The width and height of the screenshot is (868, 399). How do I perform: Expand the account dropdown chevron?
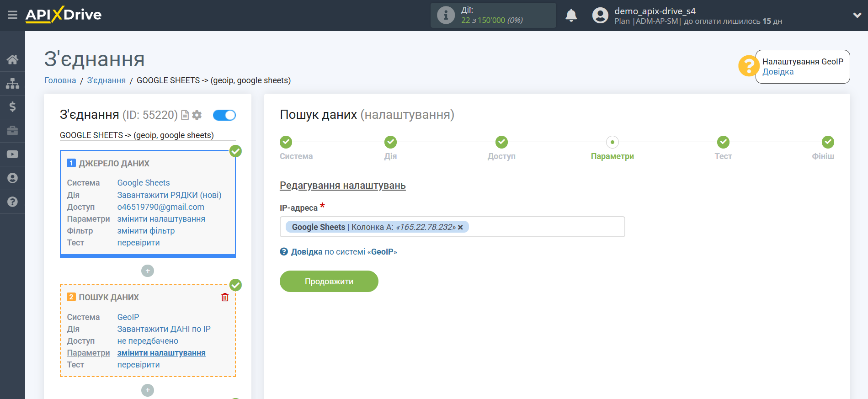[857, 15]
